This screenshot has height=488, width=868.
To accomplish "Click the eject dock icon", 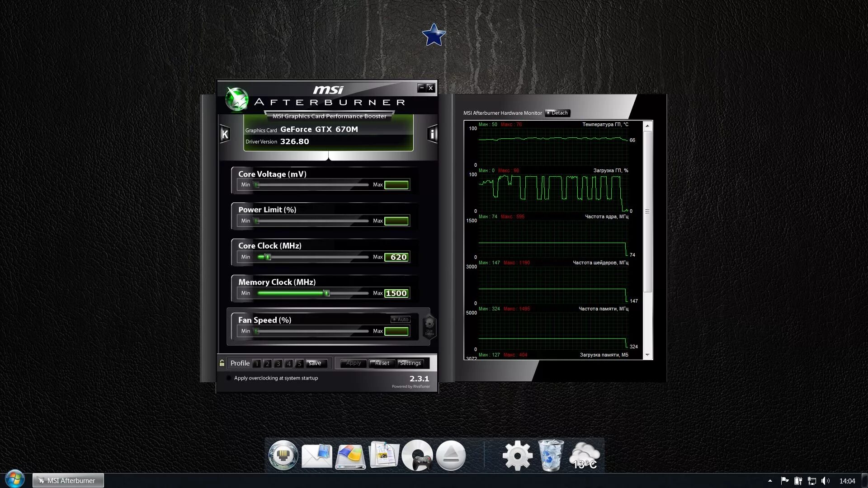I will click(x=451, y=455).
